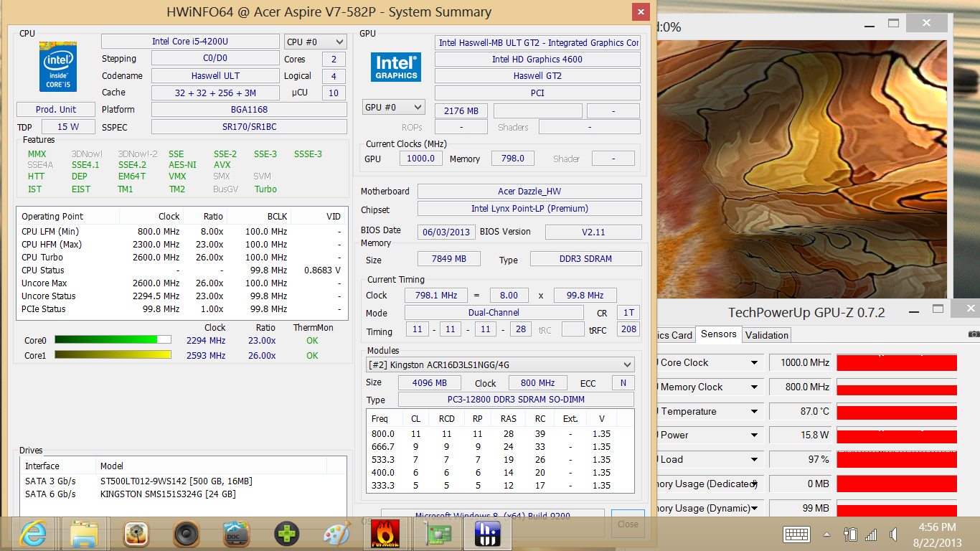Click the volume speaker tray icon
980x551 pixels.
(x=893, y=534)
